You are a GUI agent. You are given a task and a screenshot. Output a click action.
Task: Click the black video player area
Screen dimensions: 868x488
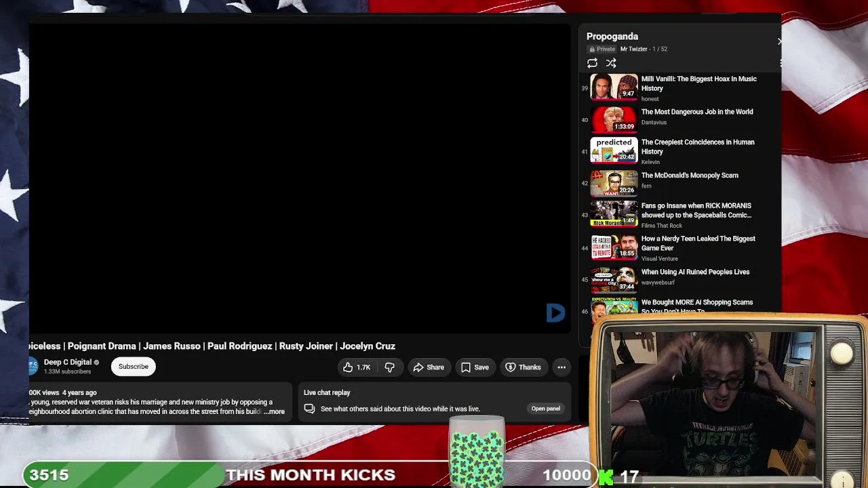(x=300, y=179)
